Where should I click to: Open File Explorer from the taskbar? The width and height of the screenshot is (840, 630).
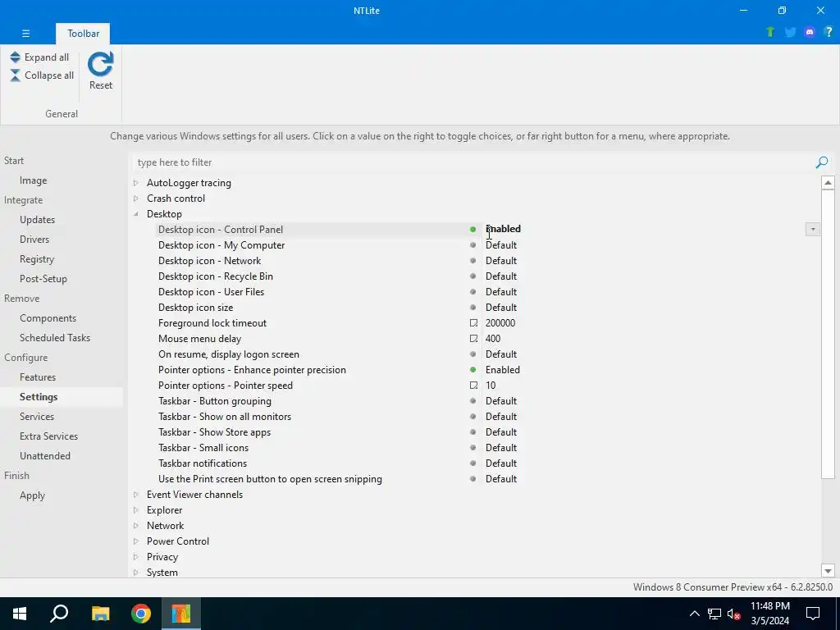tap(100, 614)
